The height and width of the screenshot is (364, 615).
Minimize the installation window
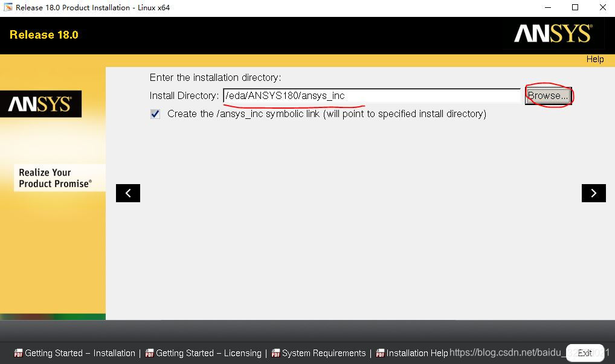[548, 7]
